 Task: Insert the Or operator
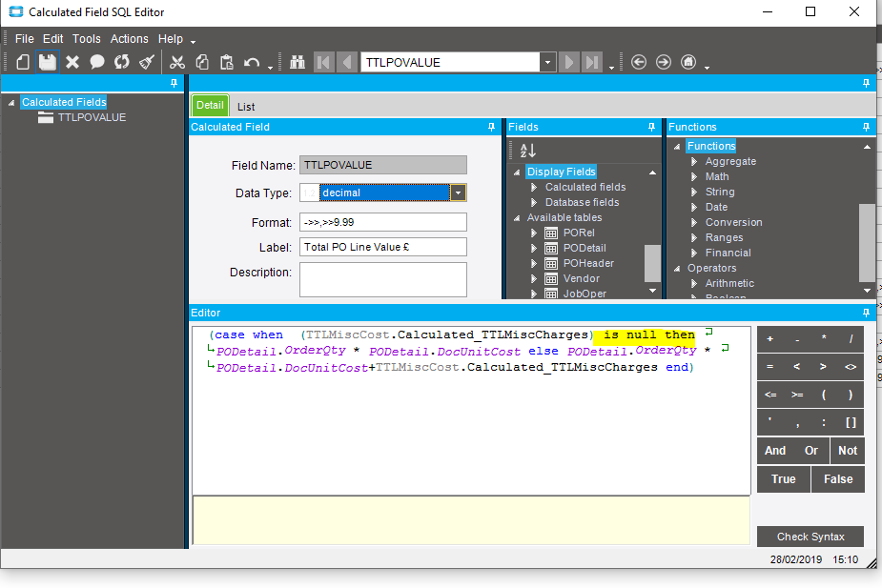(811, 450)
